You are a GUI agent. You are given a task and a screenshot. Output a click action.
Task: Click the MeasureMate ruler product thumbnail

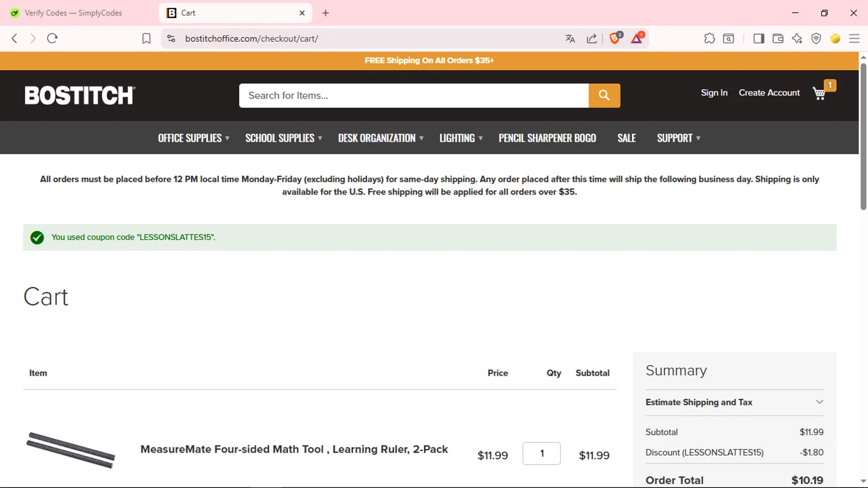pos(71,450)
